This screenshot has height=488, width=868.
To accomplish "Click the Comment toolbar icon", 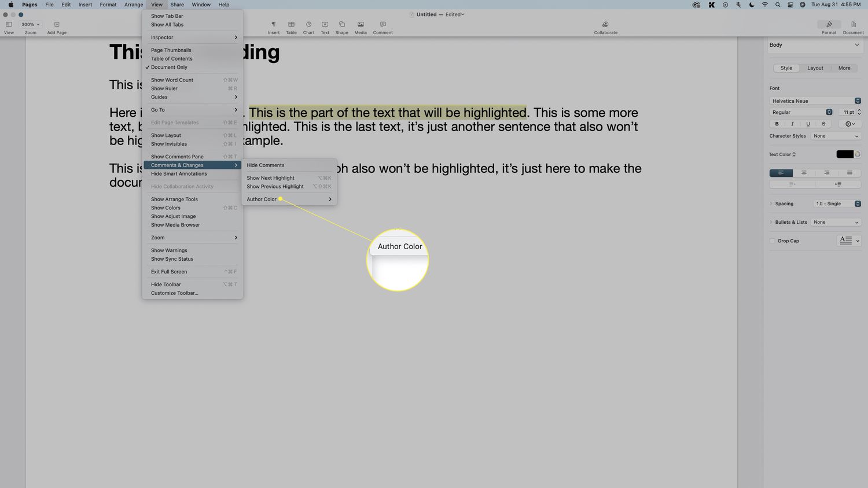I will pos(382,25).
